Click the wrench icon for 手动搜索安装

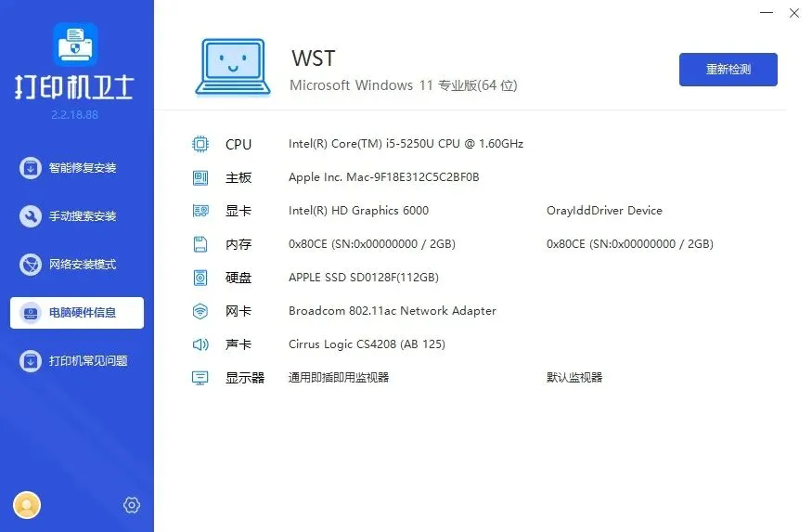(30, 216)
